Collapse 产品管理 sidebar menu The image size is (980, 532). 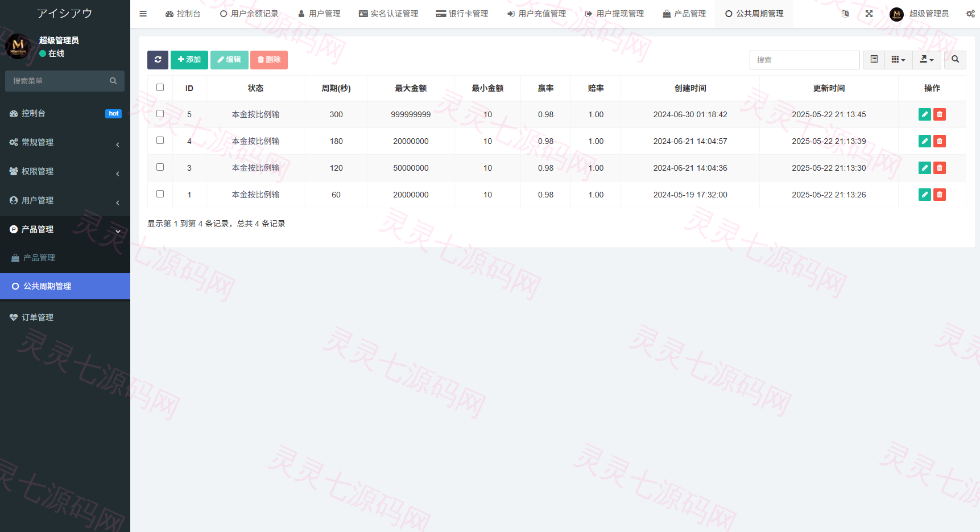(65, 229)
